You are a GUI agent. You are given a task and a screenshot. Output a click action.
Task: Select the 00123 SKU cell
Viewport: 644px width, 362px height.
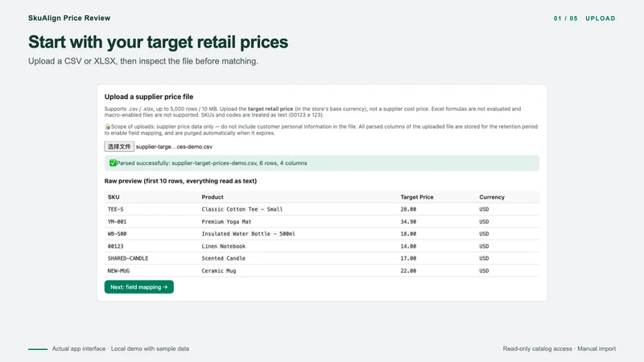pyautogui.click(x=115, y=246)
